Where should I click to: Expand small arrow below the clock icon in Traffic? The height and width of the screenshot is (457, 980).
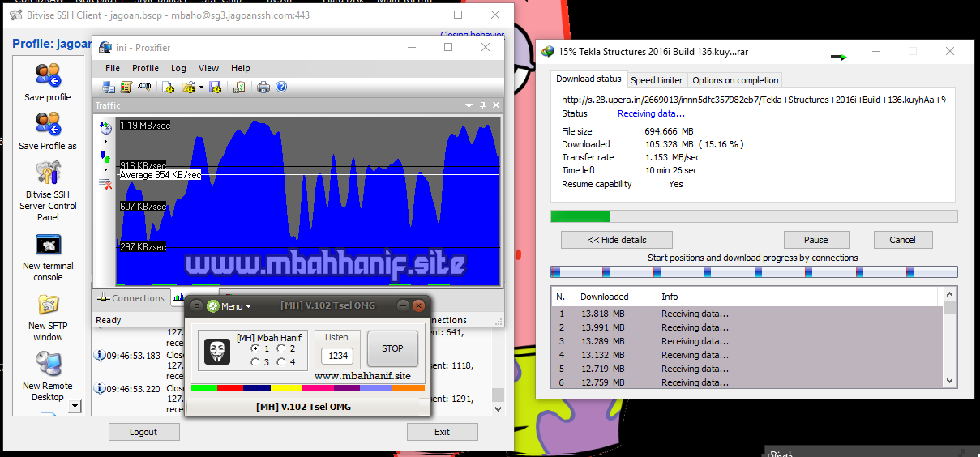pyautogui.click(x=105, y=141)
